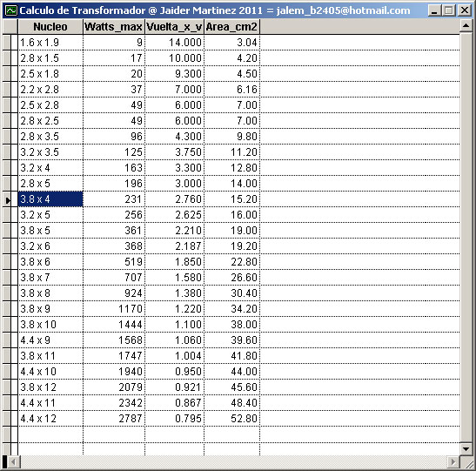The width and height of the screenshot is (476, 471).
Task: Select nucleus cell 2.5 x 1.8
Action: click(x=50, y=74)
